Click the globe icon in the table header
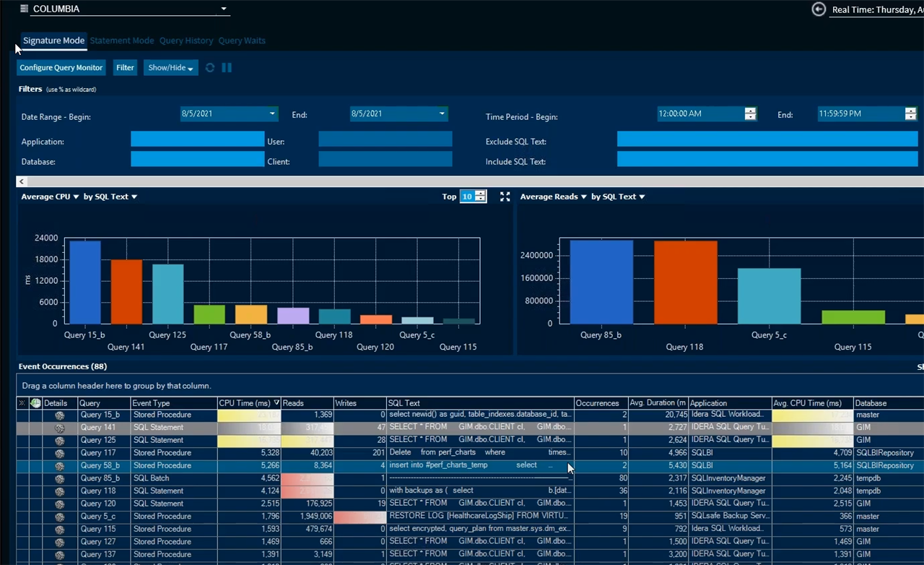 click(x=35, y=403)
